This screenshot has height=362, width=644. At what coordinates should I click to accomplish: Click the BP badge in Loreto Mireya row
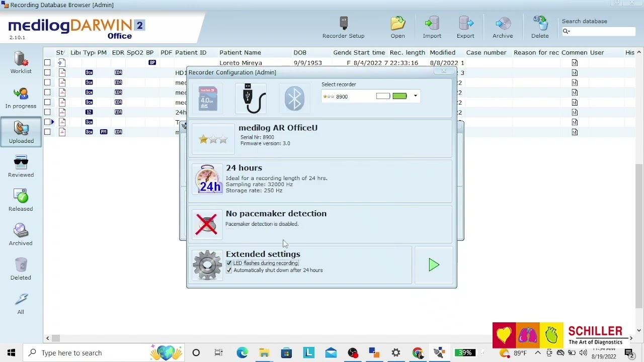(152, 62)
